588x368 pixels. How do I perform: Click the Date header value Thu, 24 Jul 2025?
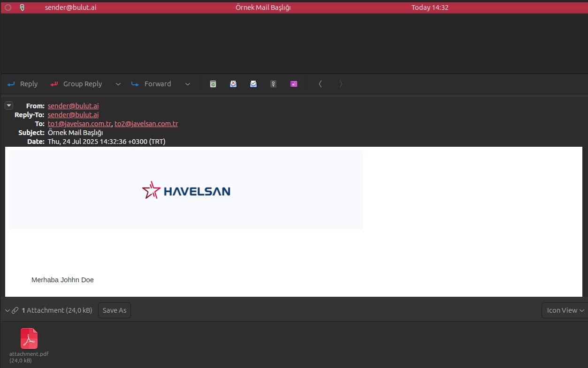click(x=107, y=142)
